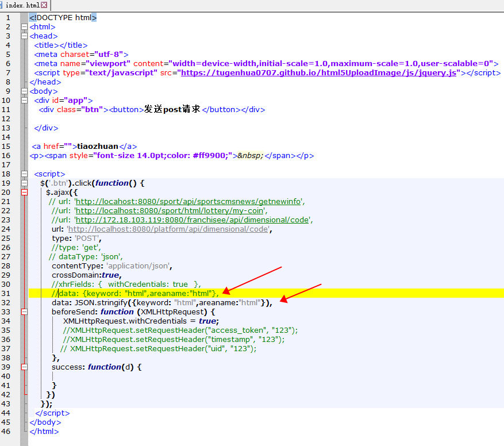This screenshot has height=446, width=504.
Task: Click the 'font-size 14.0pt;color: #ff9900;' style value
Action: click(162, 156)
